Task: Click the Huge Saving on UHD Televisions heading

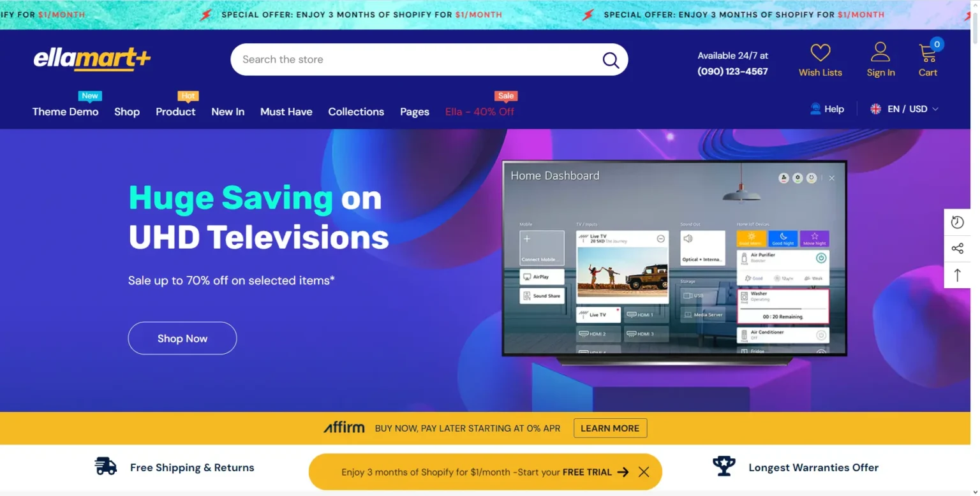Action: click(x=258, y=217)
